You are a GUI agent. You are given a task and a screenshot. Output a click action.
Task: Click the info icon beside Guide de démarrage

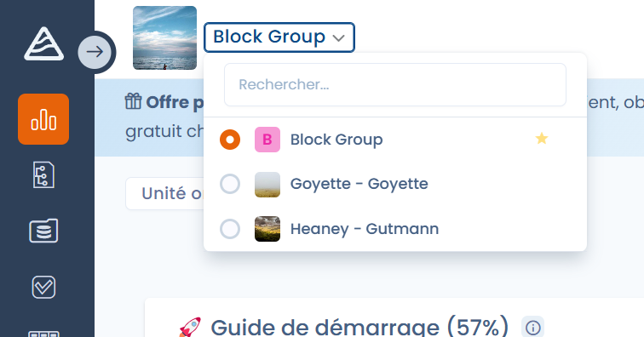click(532, 328)
